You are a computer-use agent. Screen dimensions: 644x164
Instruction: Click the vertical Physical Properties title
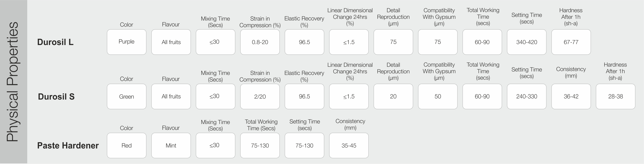[x=12, y=82]
